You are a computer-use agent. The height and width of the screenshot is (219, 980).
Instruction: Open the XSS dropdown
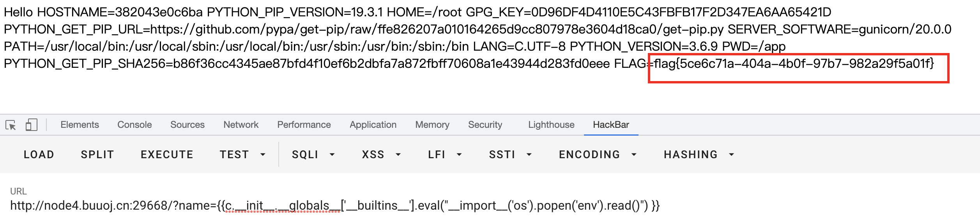point(381,155)
